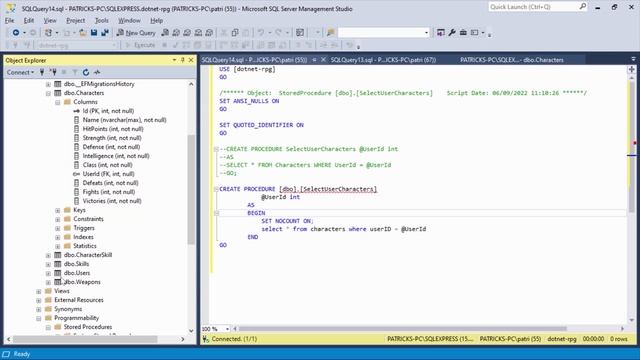Click the New Query button
The width and height of the screenshot is (640, 360).
click(136, 33)
